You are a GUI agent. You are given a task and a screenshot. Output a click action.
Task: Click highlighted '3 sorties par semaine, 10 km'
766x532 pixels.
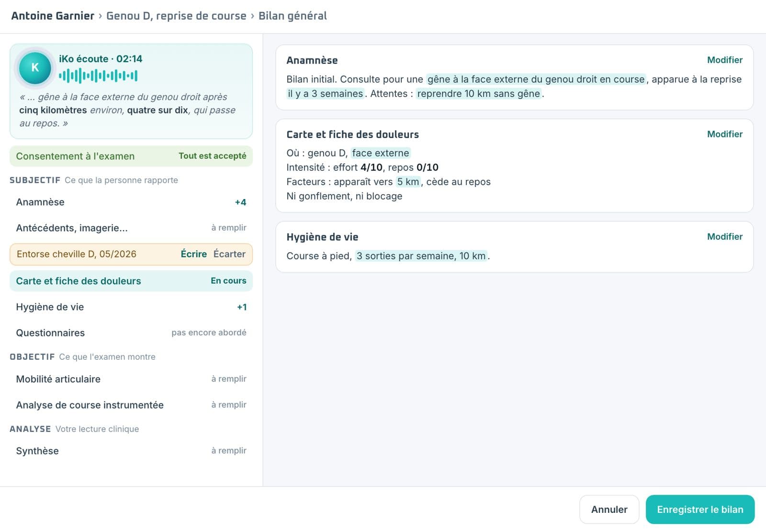coord(421,256)
